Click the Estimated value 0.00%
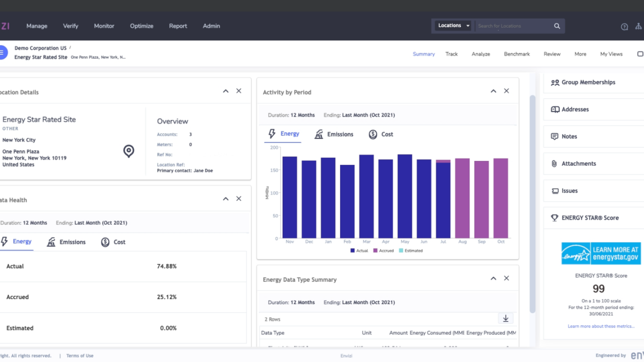Screen dimensions: 644x362 tap(168, 328)
